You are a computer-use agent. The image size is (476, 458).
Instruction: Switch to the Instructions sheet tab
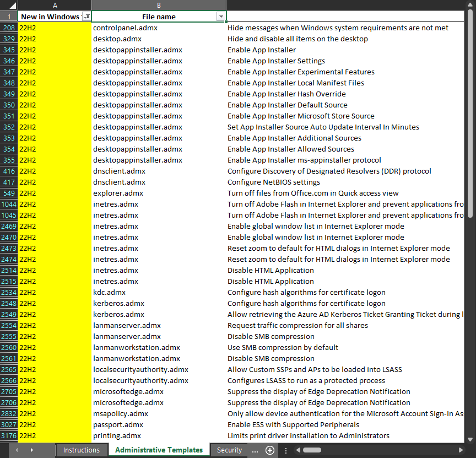pos(82,450)
